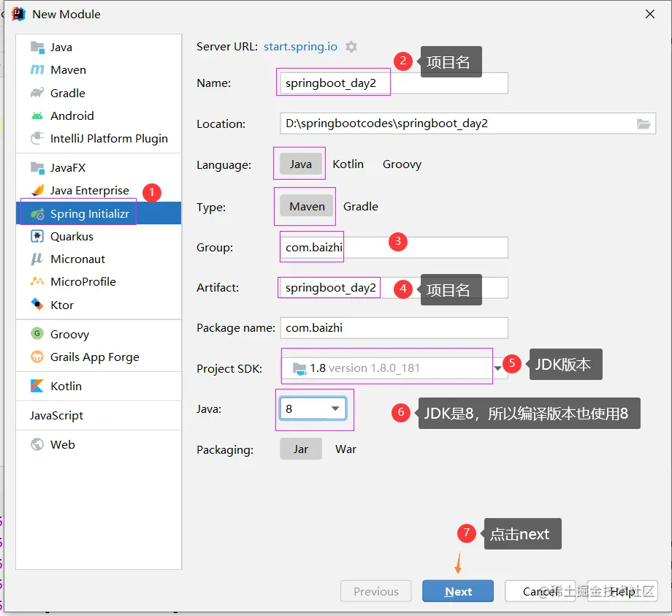
Task: Click the Kotlin icon
Action: click(37, 386)
